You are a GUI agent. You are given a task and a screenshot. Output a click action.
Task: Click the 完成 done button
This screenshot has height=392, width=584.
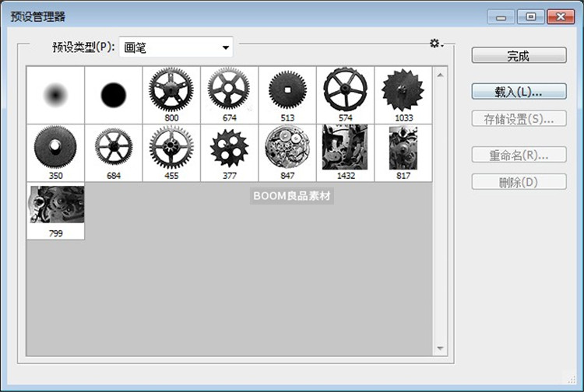[519, 55]
